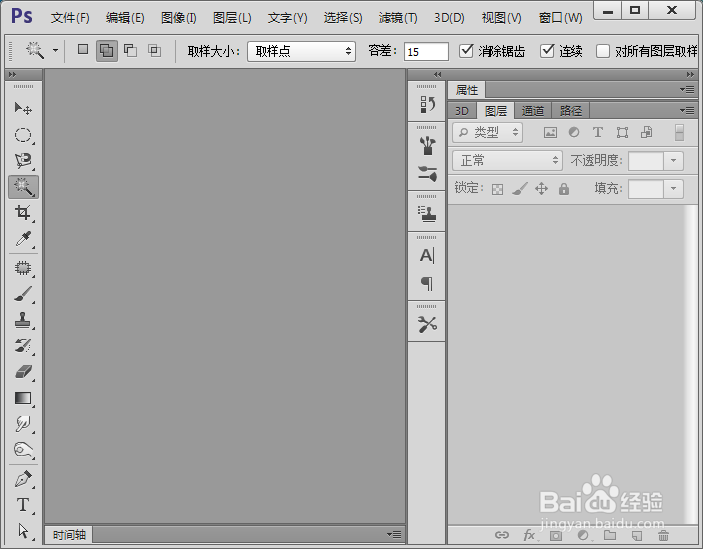Image resolution: width=703 pixels, height=549 pixels.
Task: Select the Crop tool
Action: click(23, 212)
